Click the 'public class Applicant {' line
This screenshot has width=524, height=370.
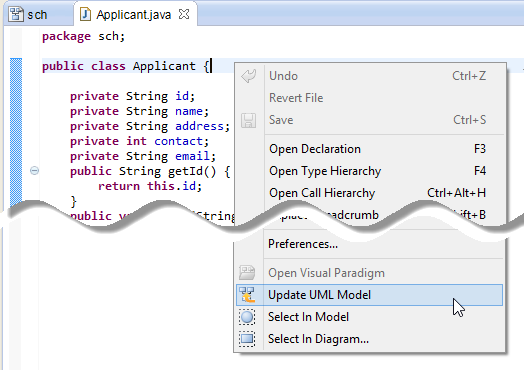pyautogui.click(x=126, y=66)
